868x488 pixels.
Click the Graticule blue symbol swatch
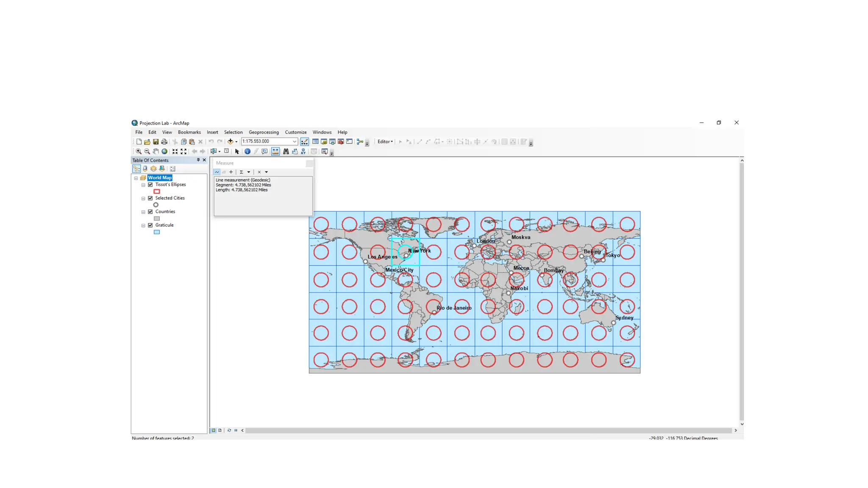click(157, 232)
